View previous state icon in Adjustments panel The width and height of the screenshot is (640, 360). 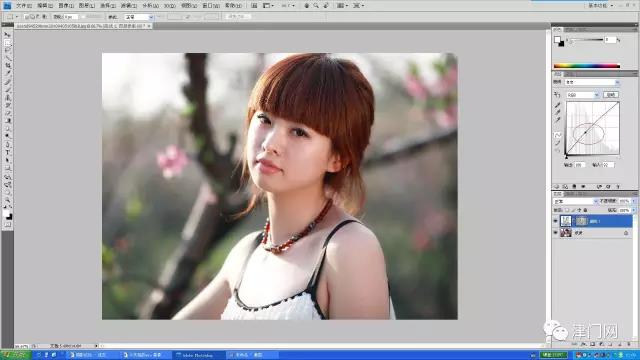pyautogui.click(x=599, y=187)
